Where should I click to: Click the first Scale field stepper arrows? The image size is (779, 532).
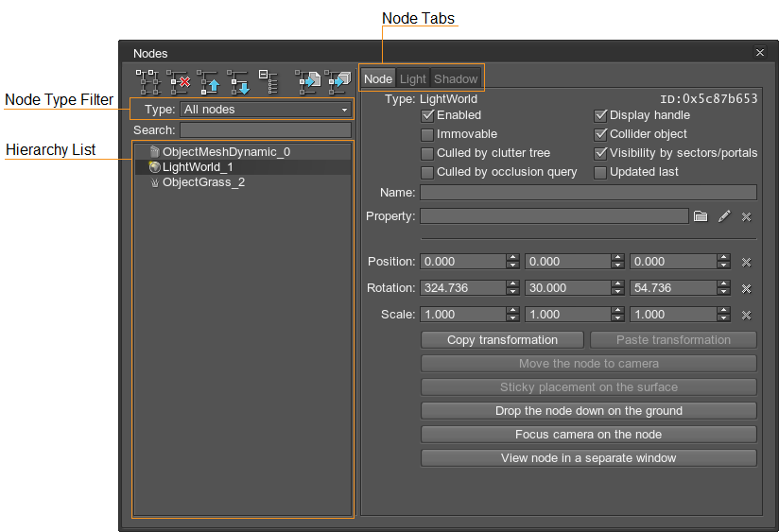[x=512, y=315]
